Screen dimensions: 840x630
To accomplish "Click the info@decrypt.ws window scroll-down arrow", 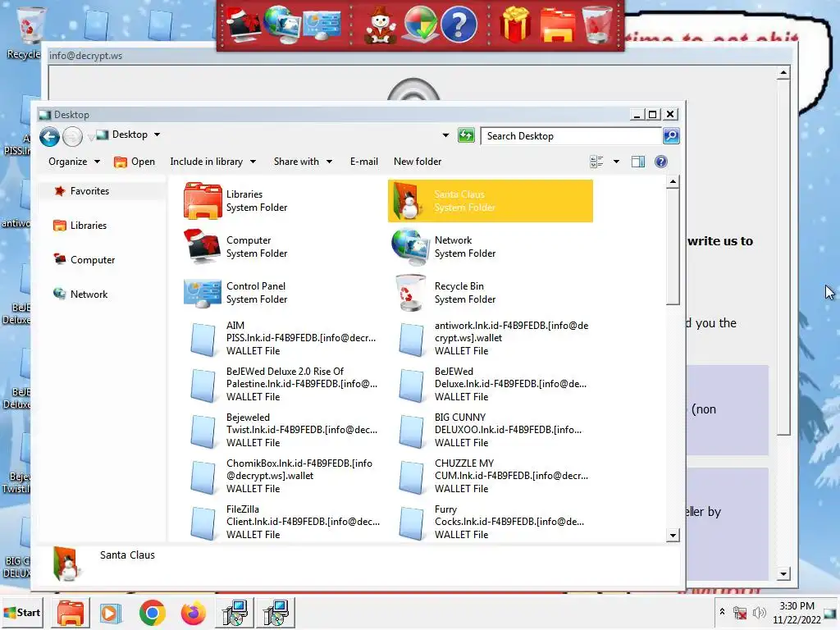I will tap(783, 574).
